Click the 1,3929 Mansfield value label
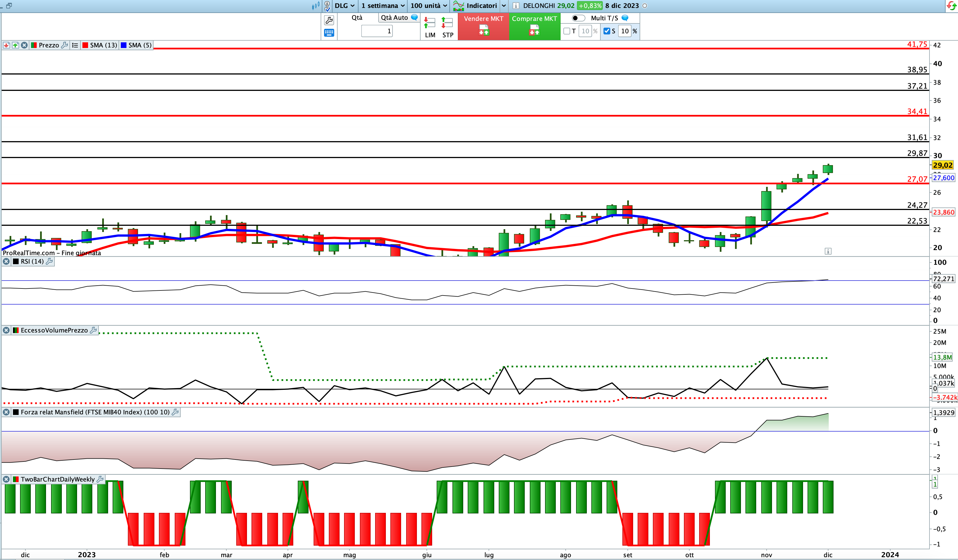This screenshot has height=560, width=958. [x=944, y=412]
